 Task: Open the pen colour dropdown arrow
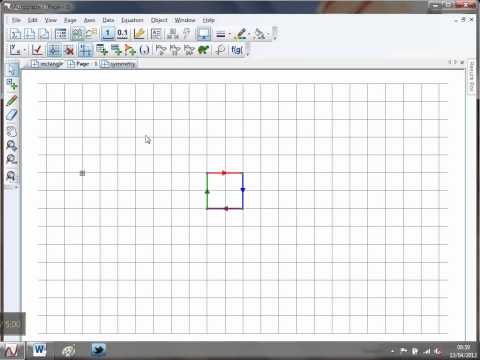coord(249,34)
